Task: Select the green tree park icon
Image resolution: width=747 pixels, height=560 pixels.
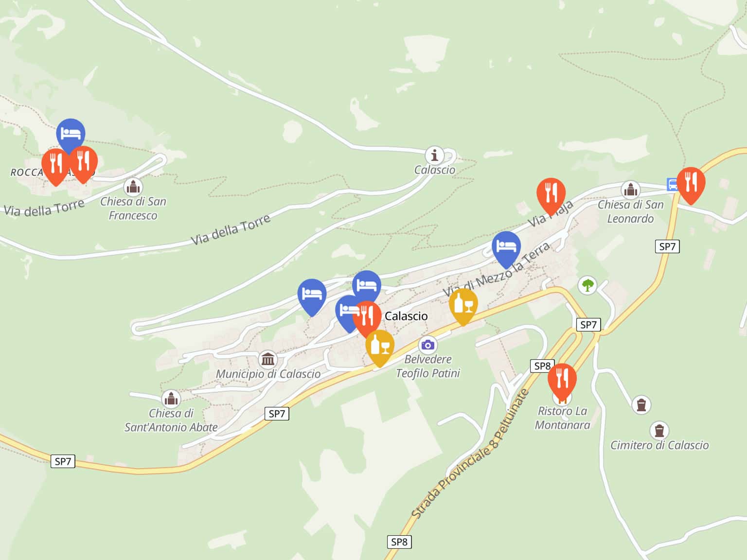Action: click(x=587, y=285)
